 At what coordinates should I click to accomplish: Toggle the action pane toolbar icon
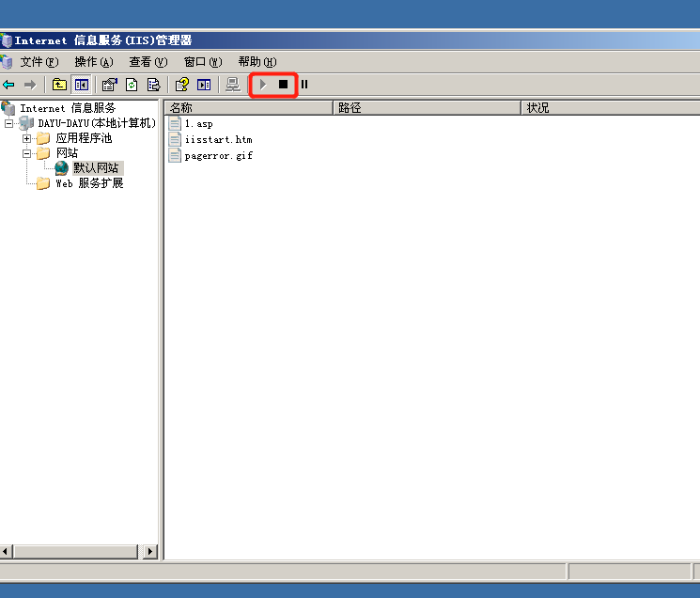click(x=204, y=85)
